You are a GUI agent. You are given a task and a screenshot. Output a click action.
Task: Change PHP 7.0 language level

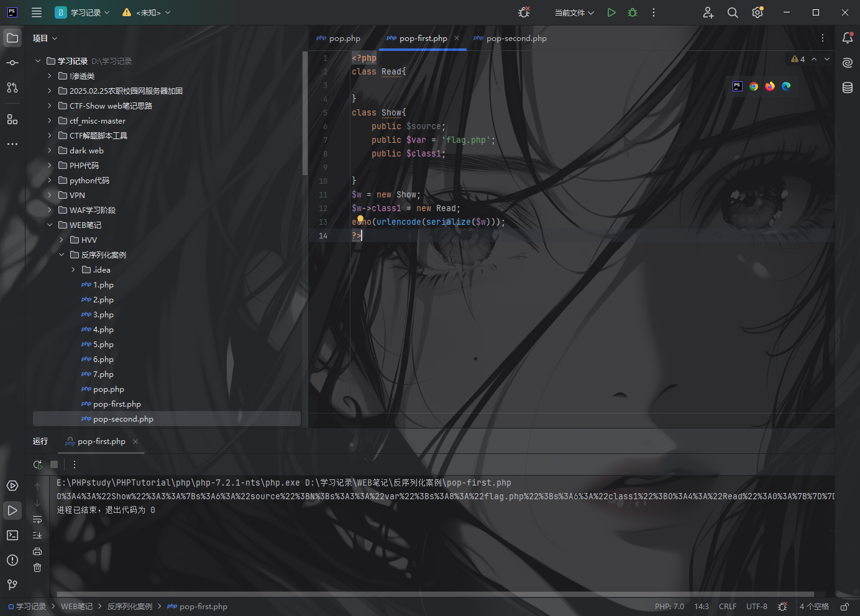pyautogui.click(x=669, y=607)
